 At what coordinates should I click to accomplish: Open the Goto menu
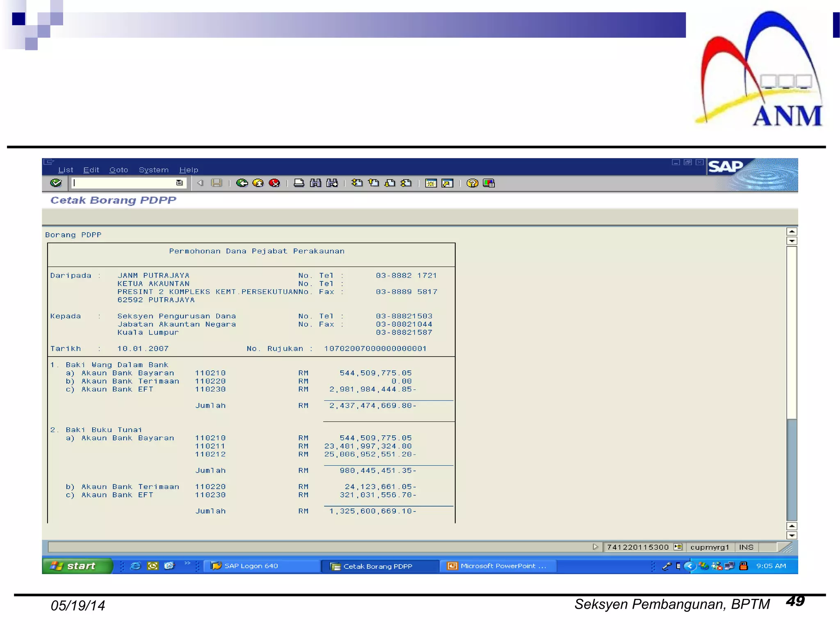pyautogui.click(x=119, y=170)
